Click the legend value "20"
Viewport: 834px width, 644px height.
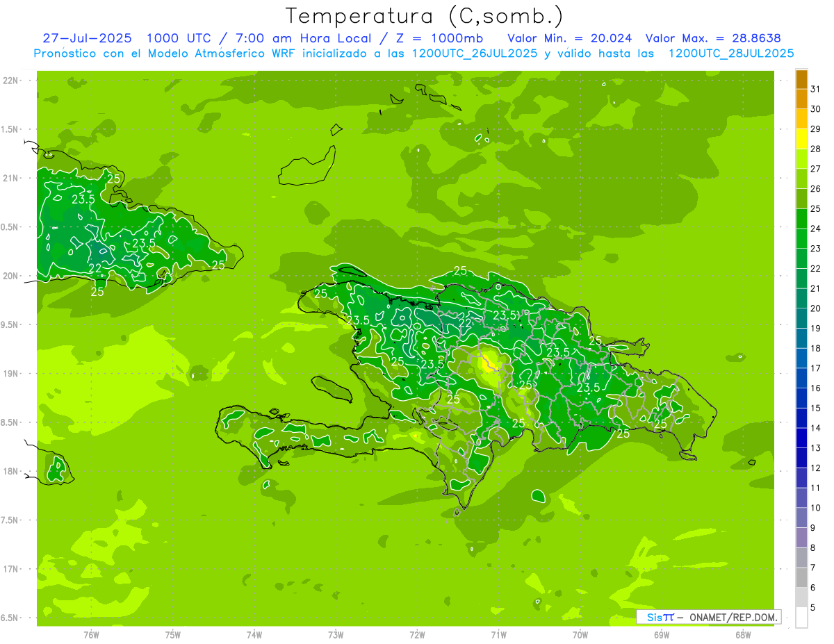(816, 308)
